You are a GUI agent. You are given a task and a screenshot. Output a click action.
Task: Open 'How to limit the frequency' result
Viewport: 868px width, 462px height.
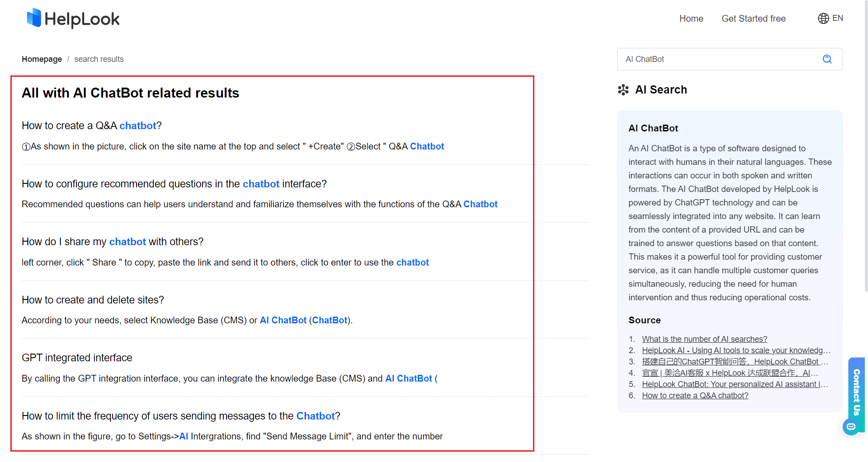tap(181, 416)
